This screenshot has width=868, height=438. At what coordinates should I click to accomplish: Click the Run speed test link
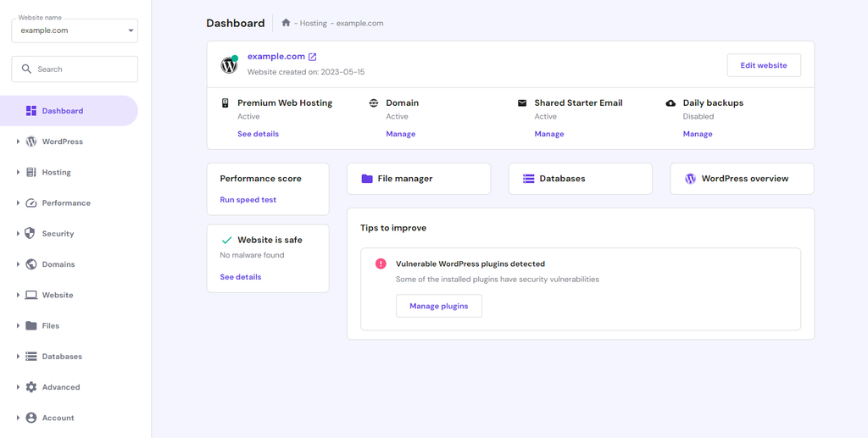(248, 200)
